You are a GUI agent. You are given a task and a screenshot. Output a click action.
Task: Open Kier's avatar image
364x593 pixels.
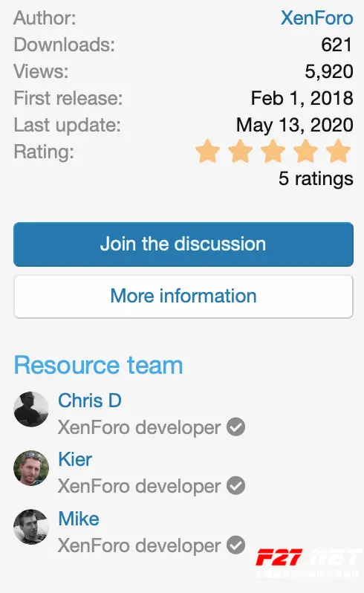31,468
